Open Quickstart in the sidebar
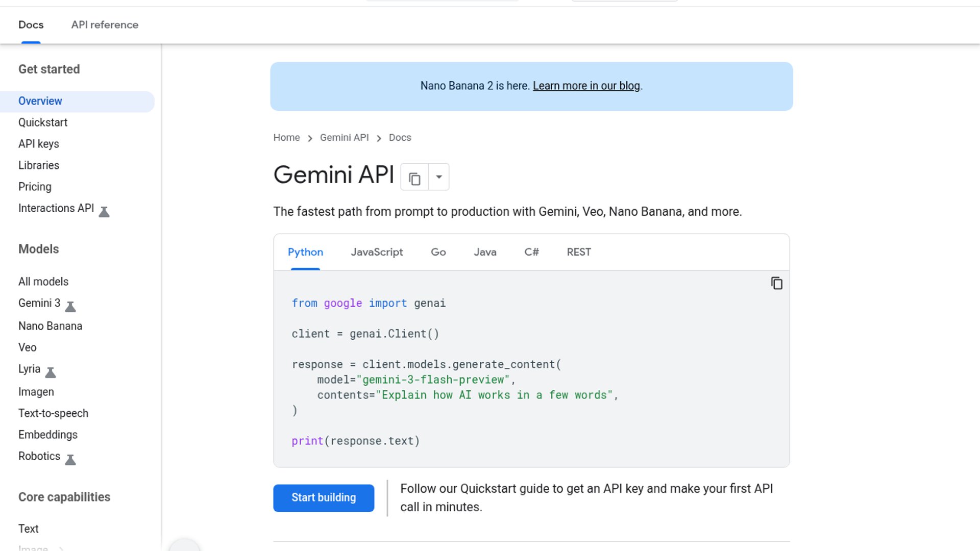This screenshot has height=551, width=980. pyautogui.click(x=43, y=122)
